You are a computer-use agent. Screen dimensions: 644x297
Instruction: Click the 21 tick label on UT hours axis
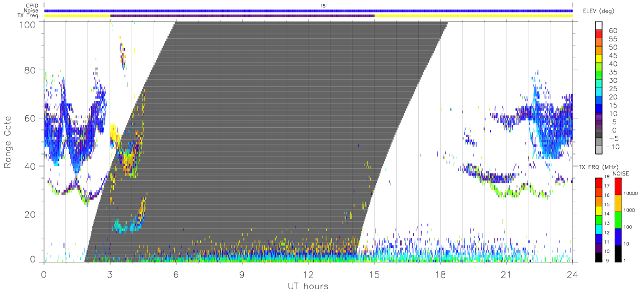click(507, 274)
